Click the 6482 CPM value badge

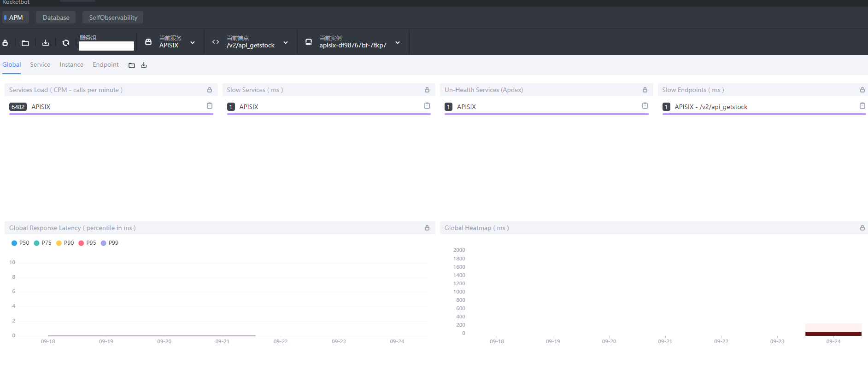tap(18, 107)
